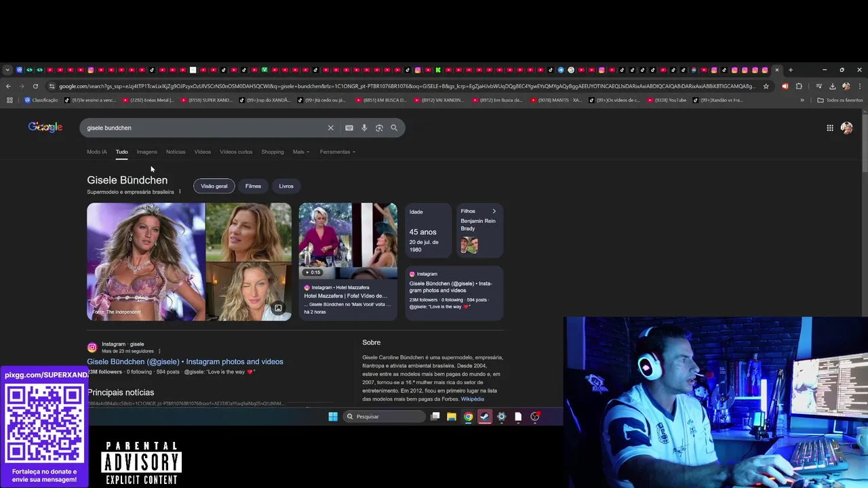Image resolution: width=868 pixels, height=488 pixels.
Task: Open the Idade 45 anos card
Action: pos(429,230)
